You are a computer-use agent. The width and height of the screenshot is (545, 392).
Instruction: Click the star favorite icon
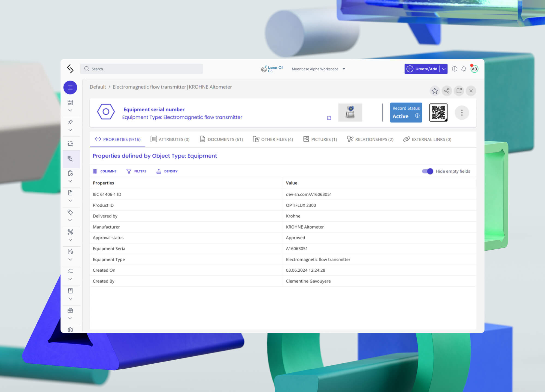click(435, 91)
